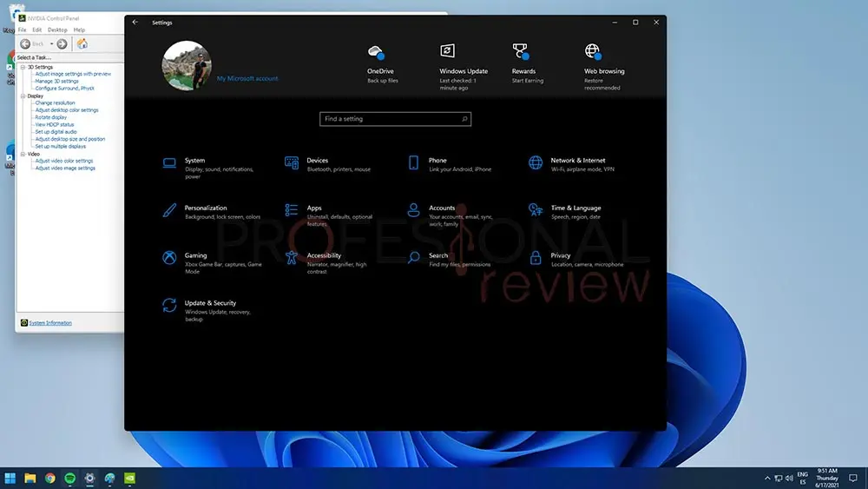Open File Explorer from the taskbar
868x489 pixels.
coord(30,478)
